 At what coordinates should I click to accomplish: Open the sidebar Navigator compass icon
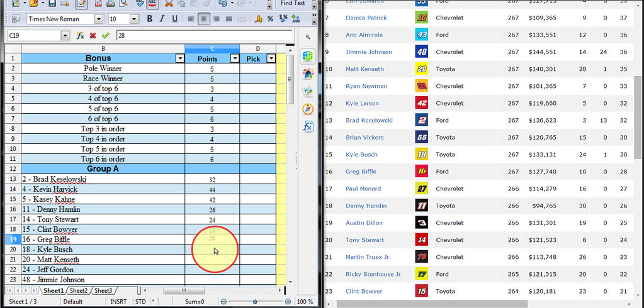click(308, 109)
